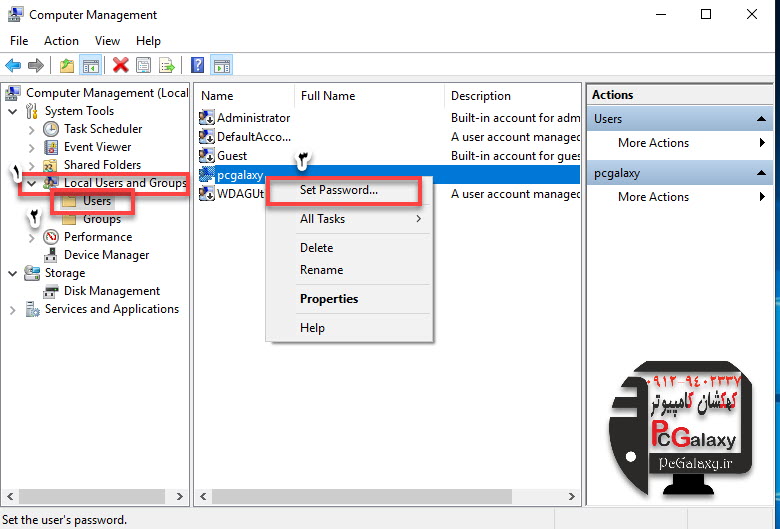Screen dimensions: 780x529
Task: Expand the Services and Applications node
Action: pos(12,310)
